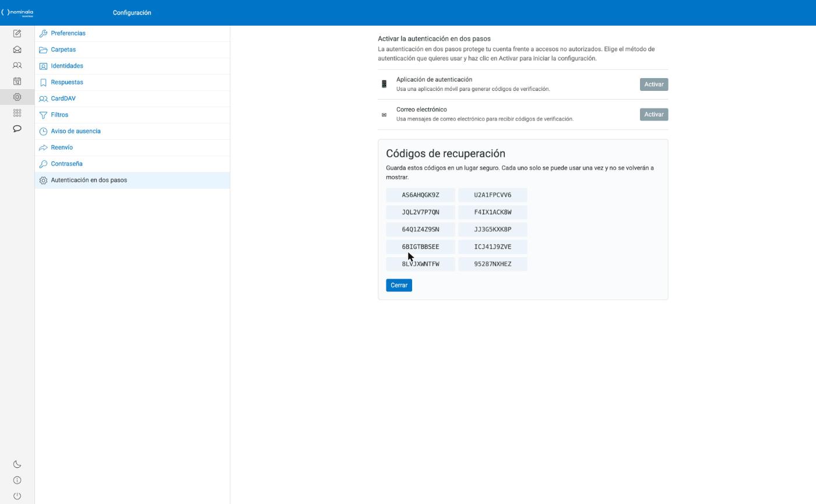This screenshot has width=816, height=504.
Task: Log out using the power icon
Action: [17, 496]
